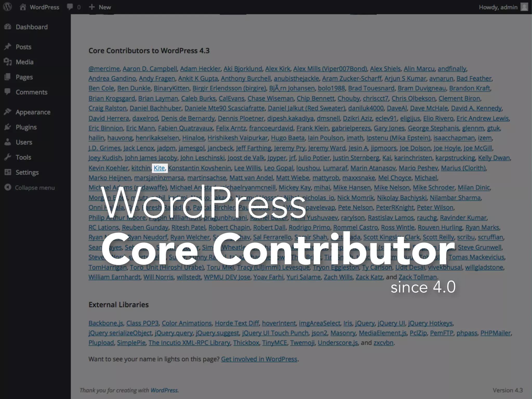Click the Helen Hou-Sandi free Andrea Gandino link
Viewport: 532px width, 399px height.
point(112,78)
